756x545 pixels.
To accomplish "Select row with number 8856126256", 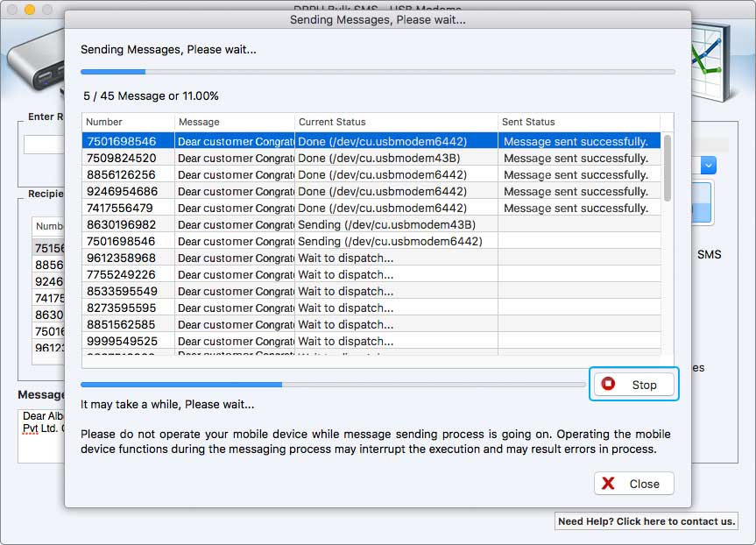I will [x=371, y=174].
